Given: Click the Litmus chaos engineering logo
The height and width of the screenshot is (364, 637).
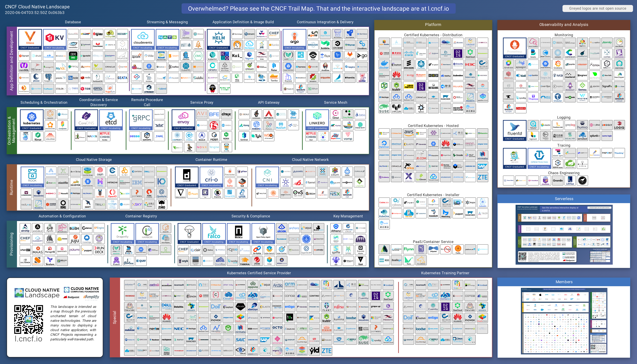Looking at the screenshot, I should pyautogui.click(x=570, y=181).
